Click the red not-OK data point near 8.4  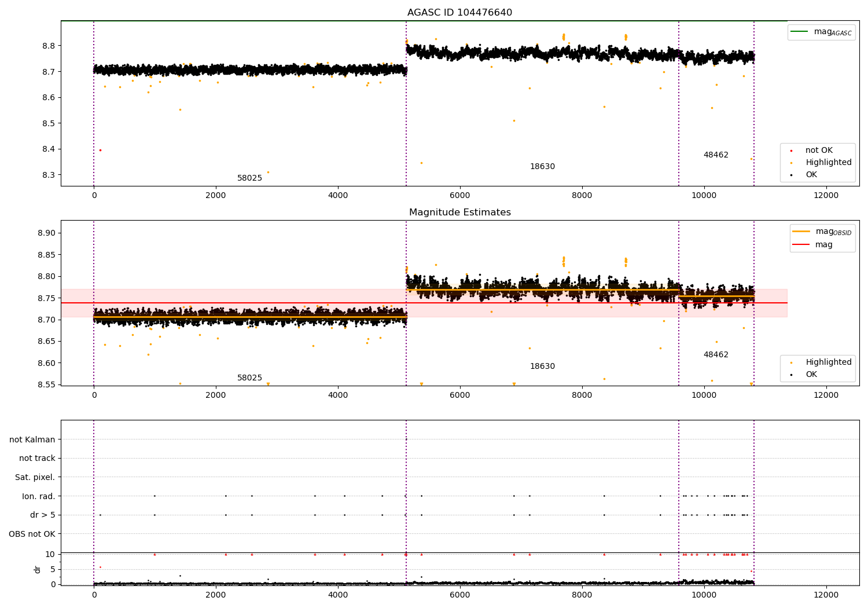[x=100, y=150]
